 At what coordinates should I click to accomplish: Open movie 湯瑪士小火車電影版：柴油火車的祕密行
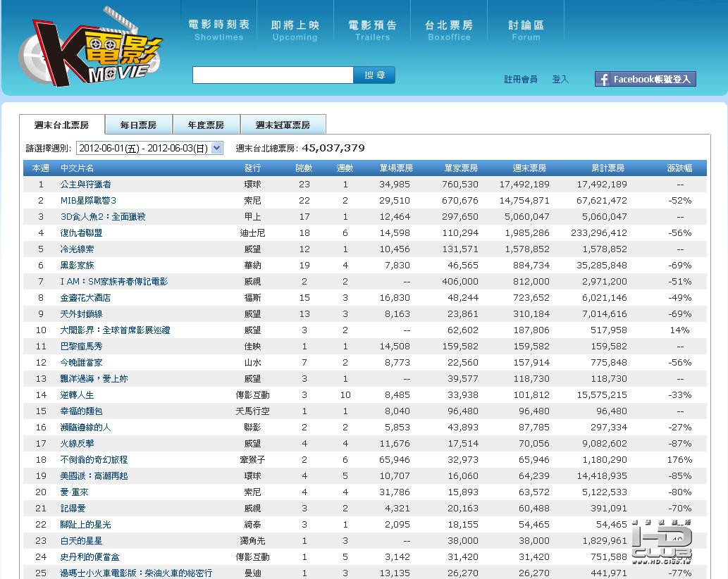tap(137, 573)
